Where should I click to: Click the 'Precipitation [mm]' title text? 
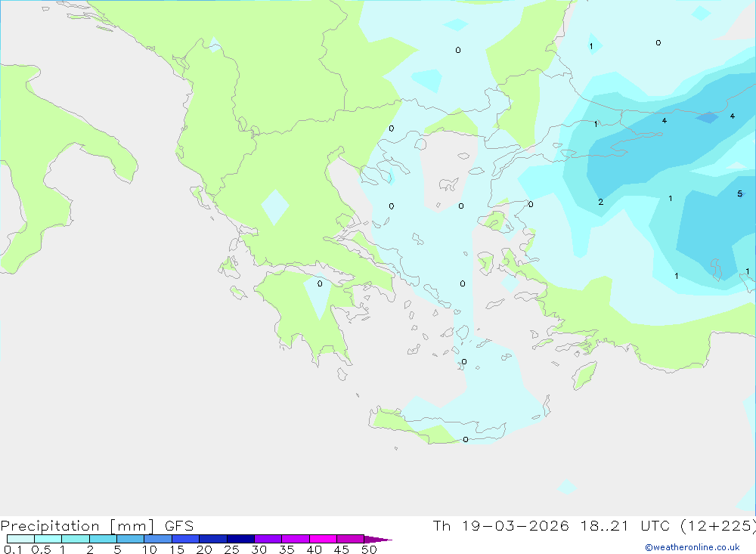77,526
